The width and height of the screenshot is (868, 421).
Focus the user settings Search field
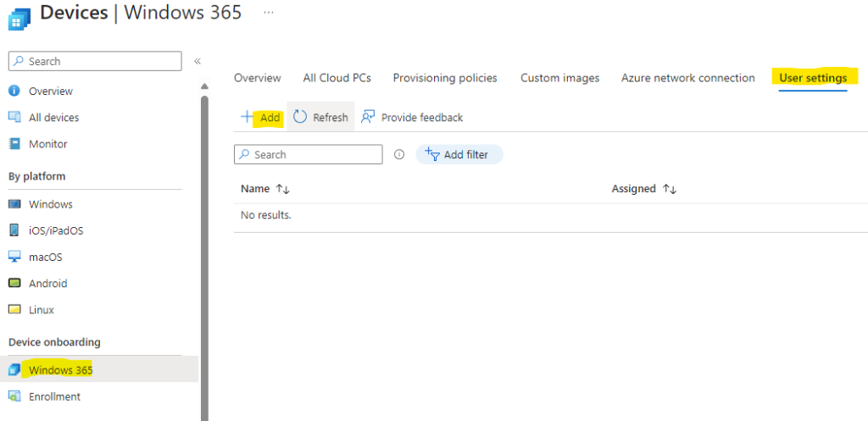(309, 154)
